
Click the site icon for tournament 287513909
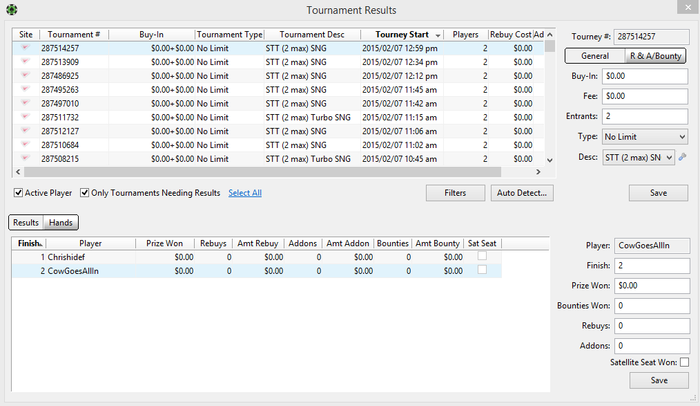(x=25, y=61)
